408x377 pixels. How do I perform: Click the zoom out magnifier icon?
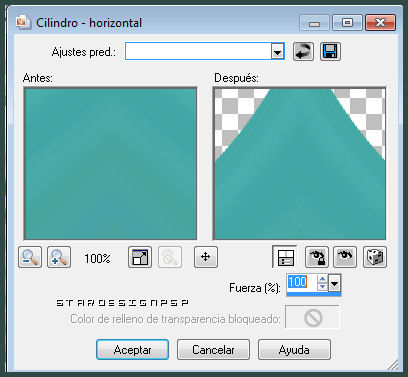pyautogui.click(x=30, y=257)
